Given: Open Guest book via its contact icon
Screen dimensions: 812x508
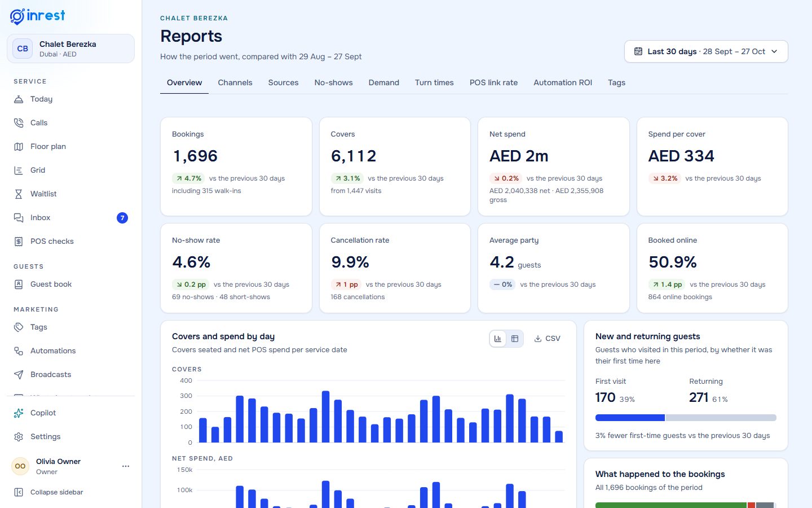Looking at the screenshot, I should (x=19, y=284).
